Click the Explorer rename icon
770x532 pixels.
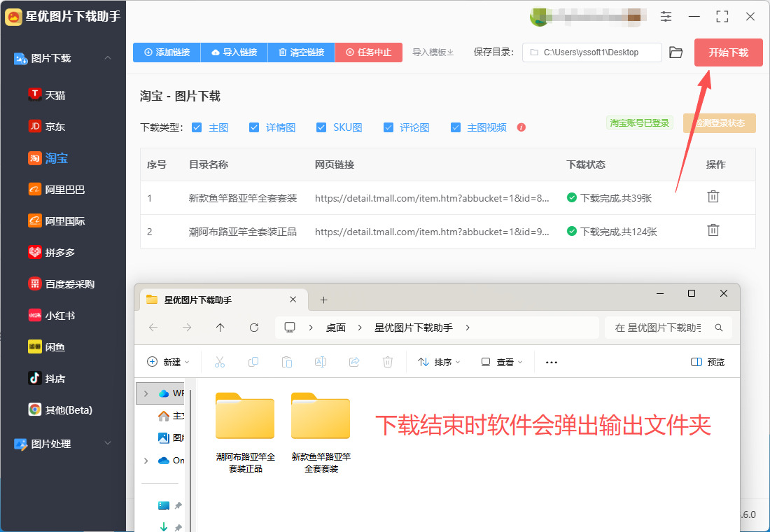click(321, 362)
